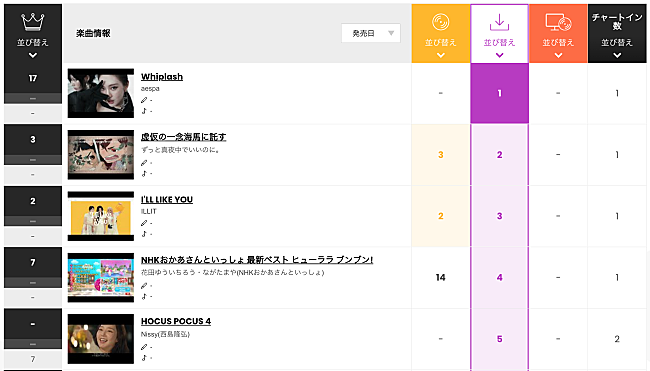Viewport: 650px width, 371px height.
Task: Open the HOCUS POCUS 4 song link
Action: tap(176, 321)
